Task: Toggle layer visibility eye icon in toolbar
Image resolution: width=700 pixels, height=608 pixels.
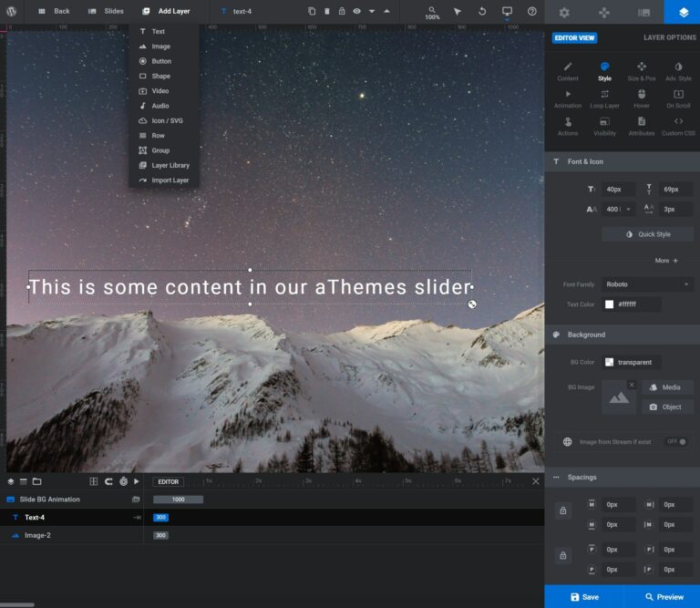Action: [356, 11]
